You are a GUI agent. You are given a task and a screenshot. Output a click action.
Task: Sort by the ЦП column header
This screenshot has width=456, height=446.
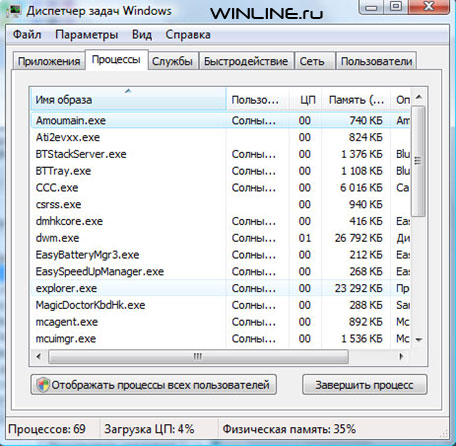pyautogui.click(x=305, y=99)
